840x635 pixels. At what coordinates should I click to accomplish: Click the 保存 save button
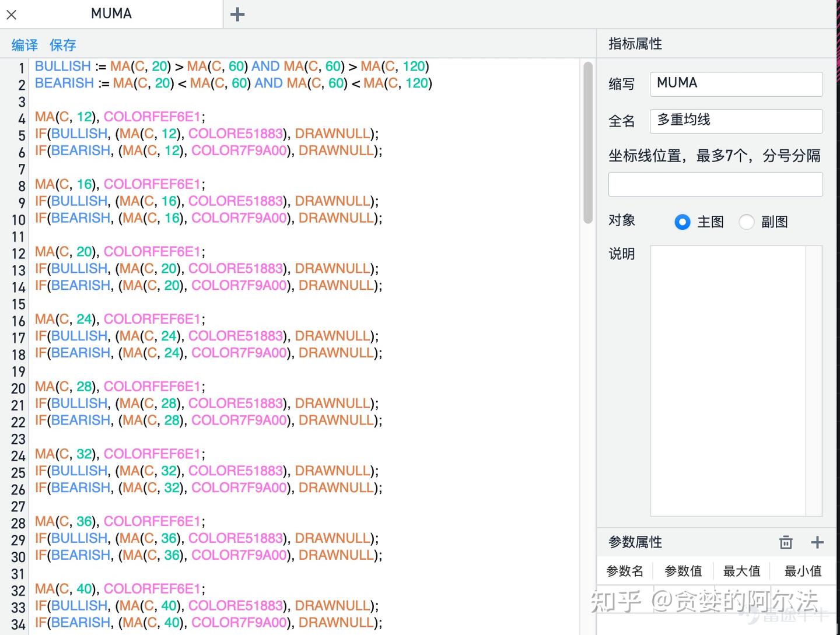coord(63,45)
